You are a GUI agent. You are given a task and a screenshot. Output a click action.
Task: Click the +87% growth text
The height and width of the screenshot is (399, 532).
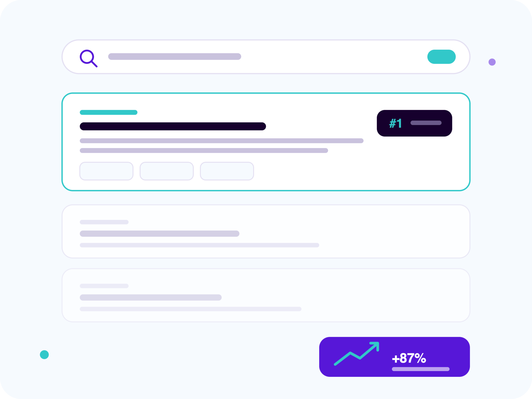409,358
